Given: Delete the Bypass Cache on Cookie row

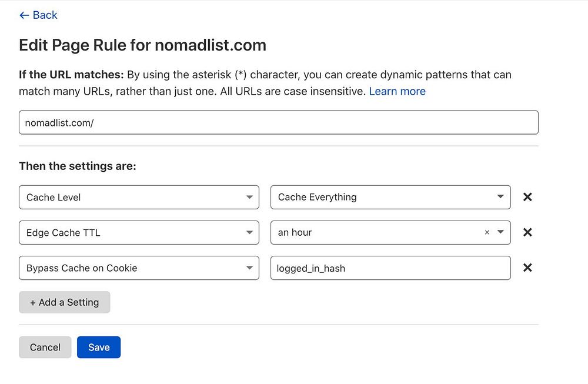Looking at the screenshot, I should [x=527, y=268].
